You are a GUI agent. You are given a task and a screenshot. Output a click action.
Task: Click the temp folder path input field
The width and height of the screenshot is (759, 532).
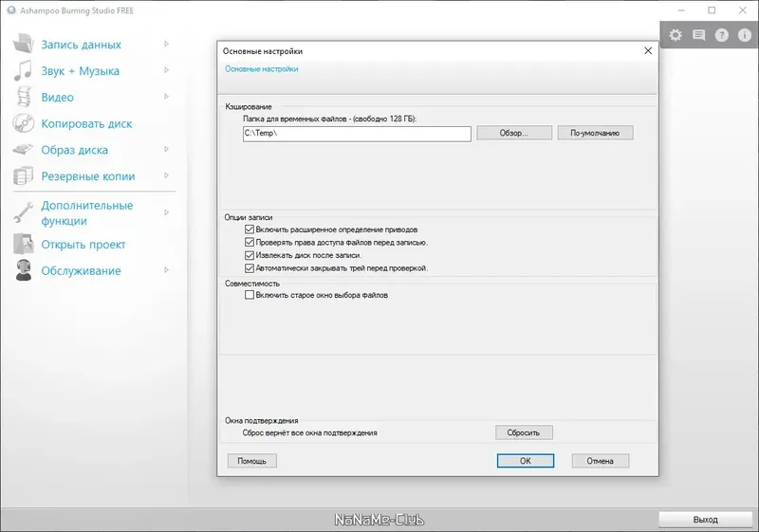pos(357,134)
